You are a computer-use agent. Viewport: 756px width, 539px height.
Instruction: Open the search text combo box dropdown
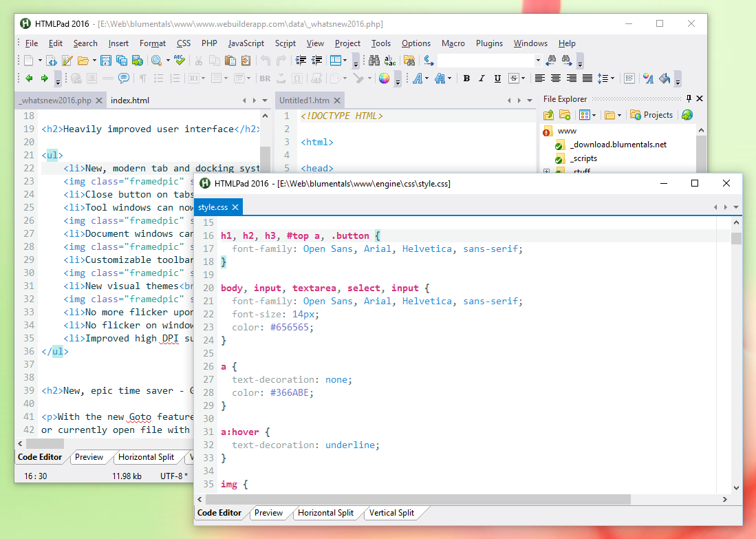(538, 61)
